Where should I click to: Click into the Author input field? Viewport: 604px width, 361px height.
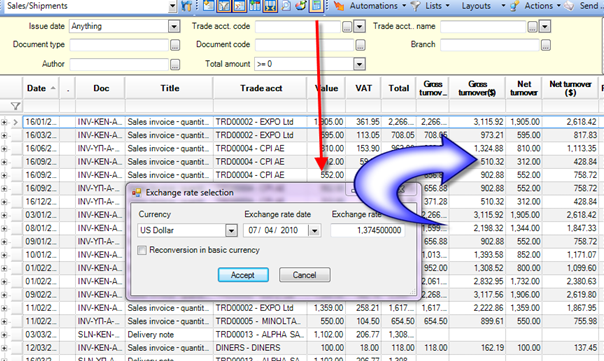(x=119, y=64)
